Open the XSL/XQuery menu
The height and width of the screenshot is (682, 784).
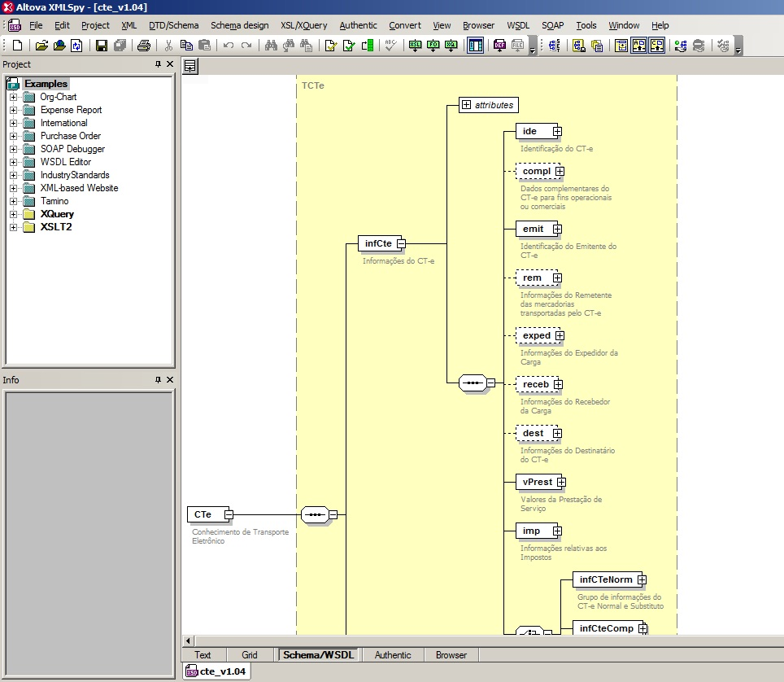(303, 25)
